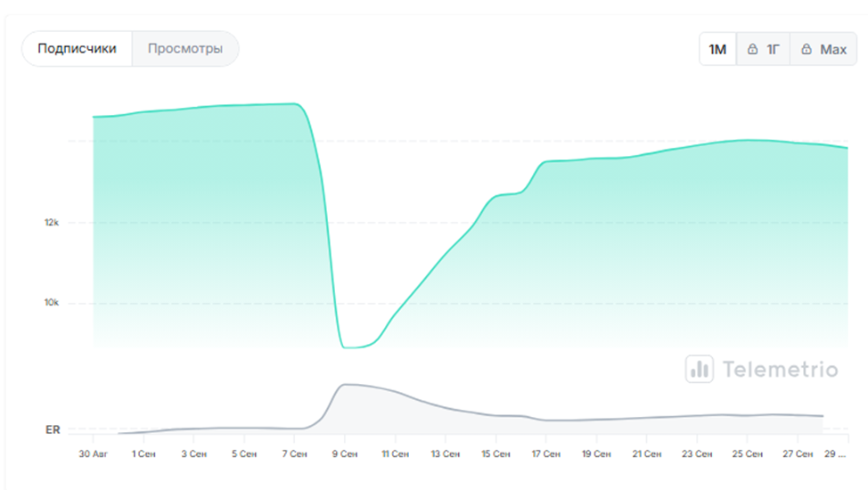
Task: Click the 1 Сен date on the axis
Action: click(143, 453)
